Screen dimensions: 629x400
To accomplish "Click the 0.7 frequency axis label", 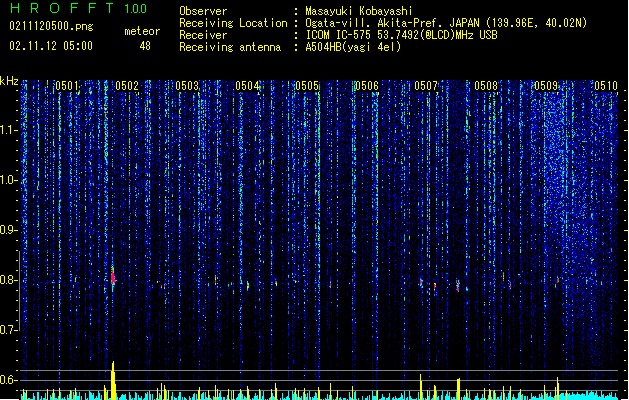I will coord(9,330).
